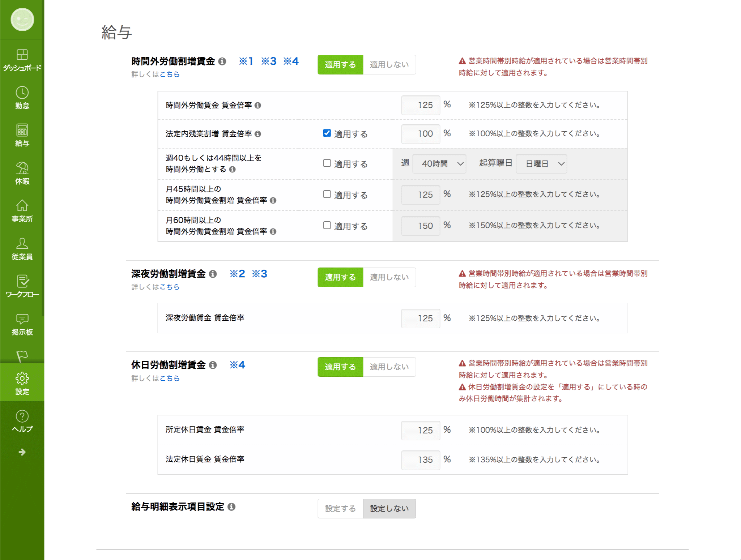
Task: Open bulletin board (掲示板) icon
Action: click(22, 319)
